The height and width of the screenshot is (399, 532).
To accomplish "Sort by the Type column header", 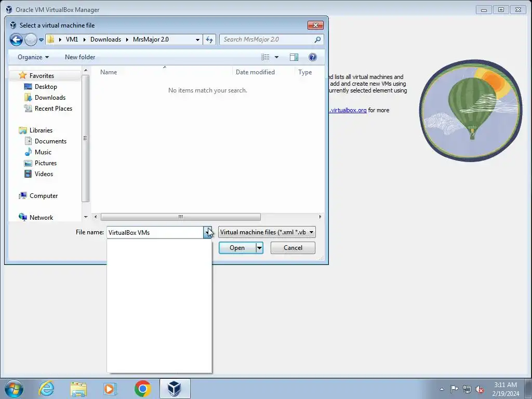I will click(x=304, y=72).
